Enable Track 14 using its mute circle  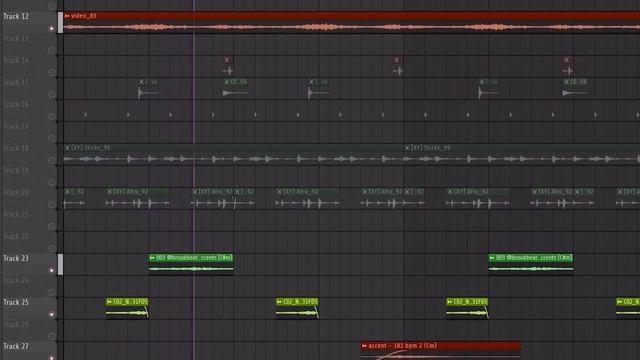(x=51, y=73)
